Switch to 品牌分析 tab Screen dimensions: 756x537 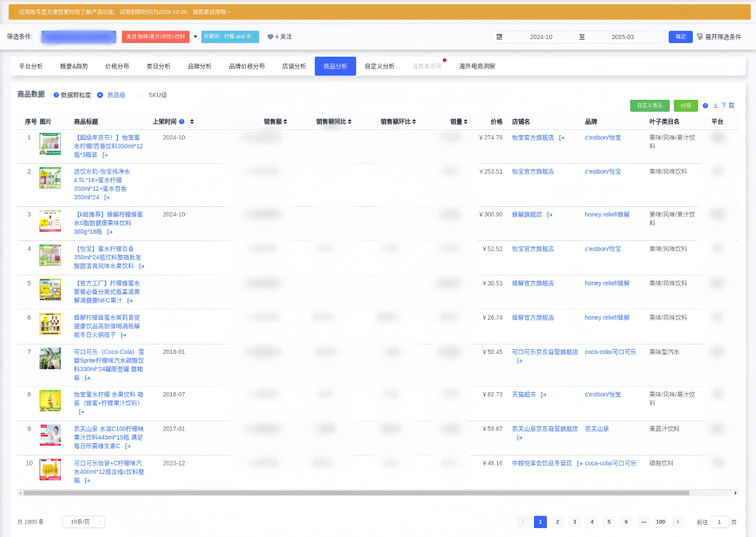(x=200, y=66)
